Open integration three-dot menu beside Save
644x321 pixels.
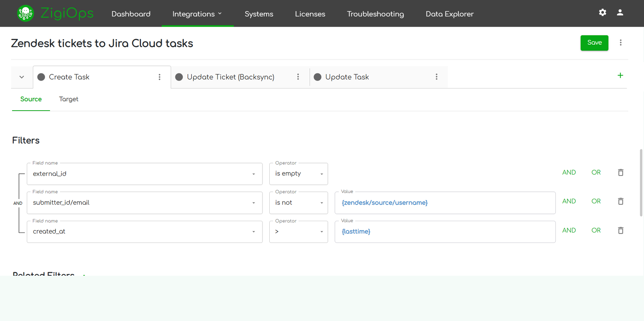[621, 43]
